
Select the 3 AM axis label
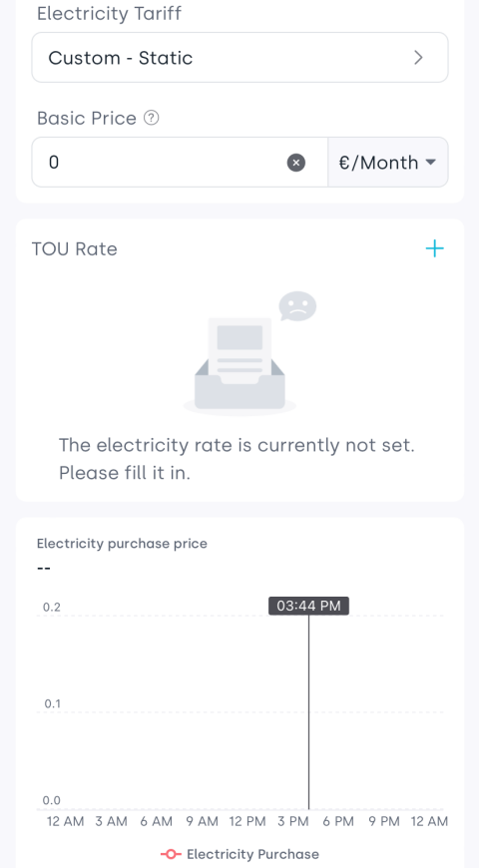pos(111,821)
